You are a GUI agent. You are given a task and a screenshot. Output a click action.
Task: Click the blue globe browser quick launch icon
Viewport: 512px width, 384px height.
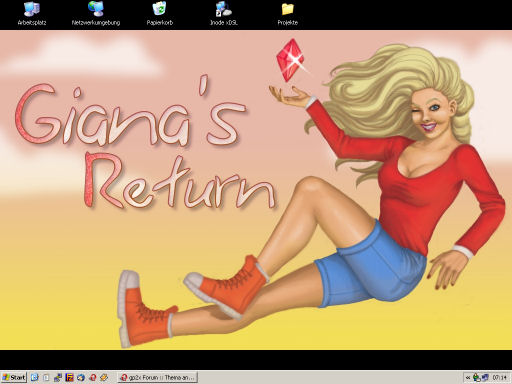tap(81, 377)
